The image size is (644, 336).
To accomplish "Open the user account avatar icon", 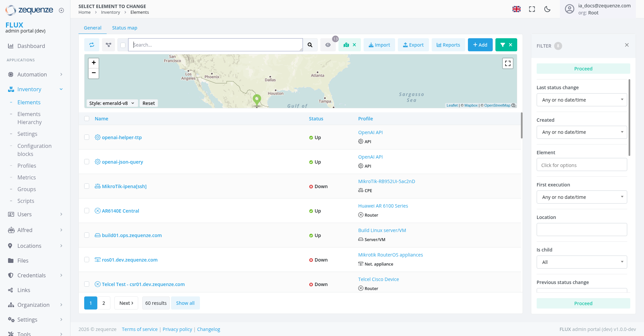I will tap(570, 9).
